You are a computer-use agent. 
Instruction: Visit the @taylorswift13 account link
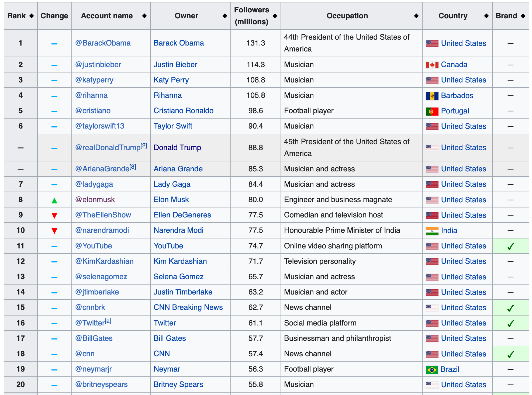tap(99, 126)
